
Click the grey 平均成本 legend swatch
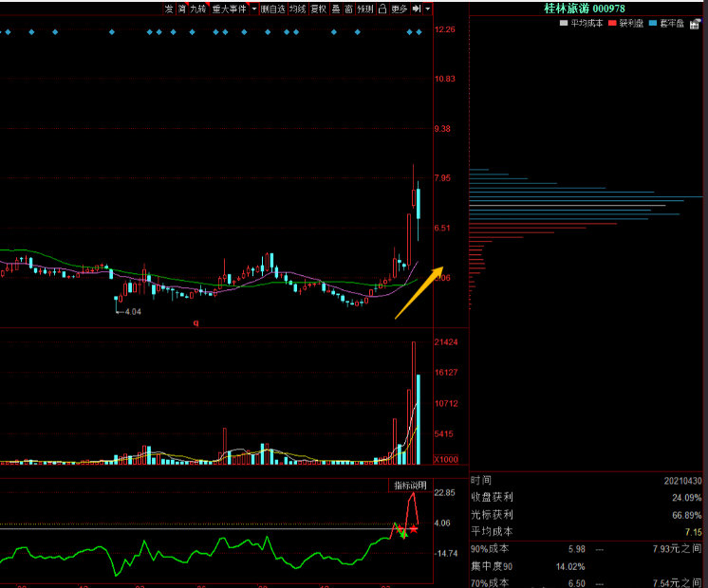pos(563,23)
